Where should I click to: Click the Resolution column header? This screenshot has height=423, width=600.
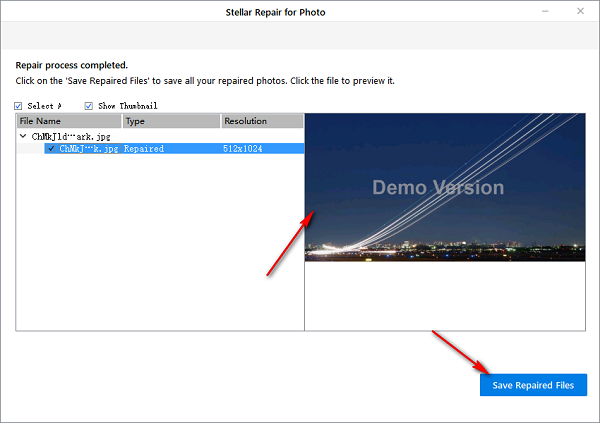262,121
